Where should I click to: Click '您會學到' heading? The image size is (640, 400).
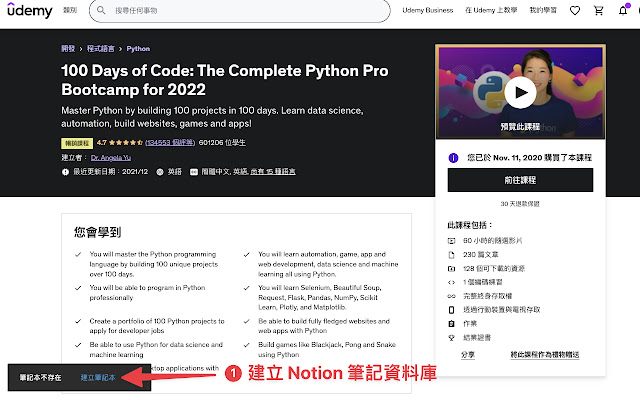point(98,232)
